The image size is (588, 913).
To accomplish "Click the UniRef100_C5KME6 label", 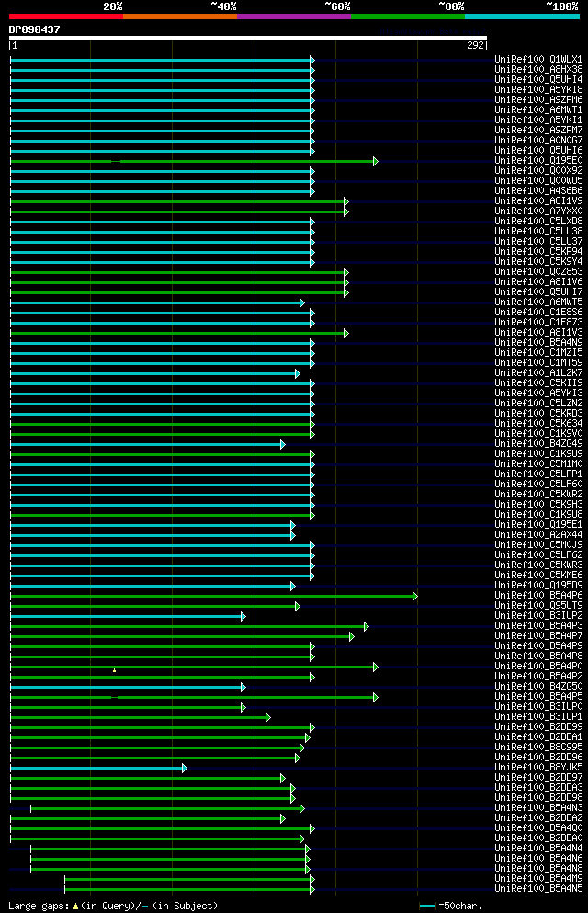I will (538, 576).
